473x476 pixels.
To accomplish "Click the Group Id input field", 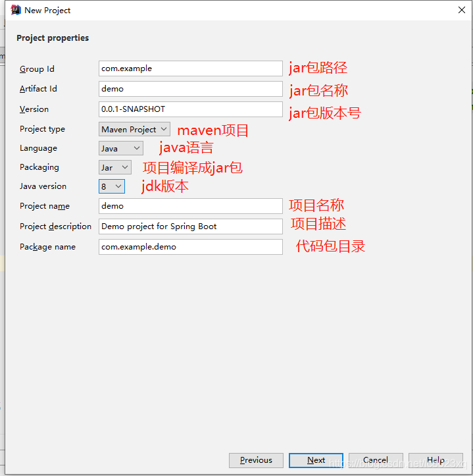I will coord(191,68).
